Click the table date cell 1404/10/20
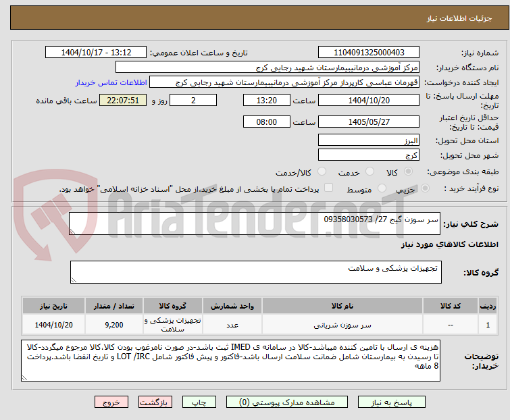Screen dimensions: 510x420 [53, 325]
